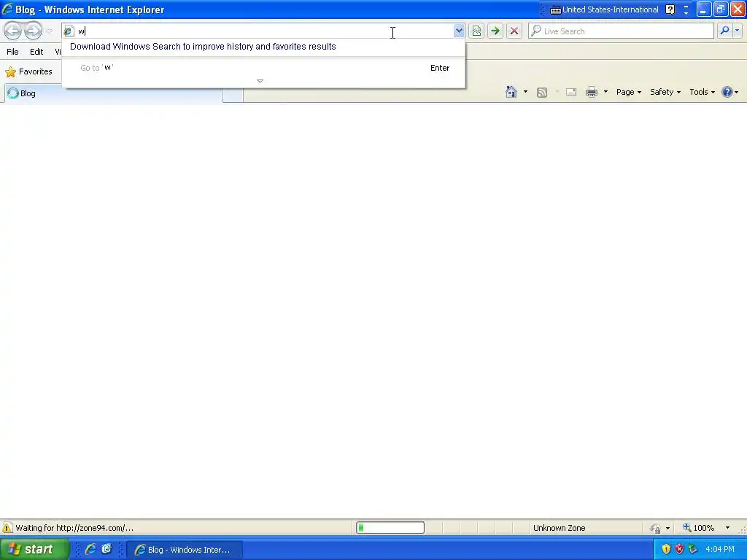Viewport: 747px width, 560px height.
Task: Open the File menu
Action: (13, 52)
